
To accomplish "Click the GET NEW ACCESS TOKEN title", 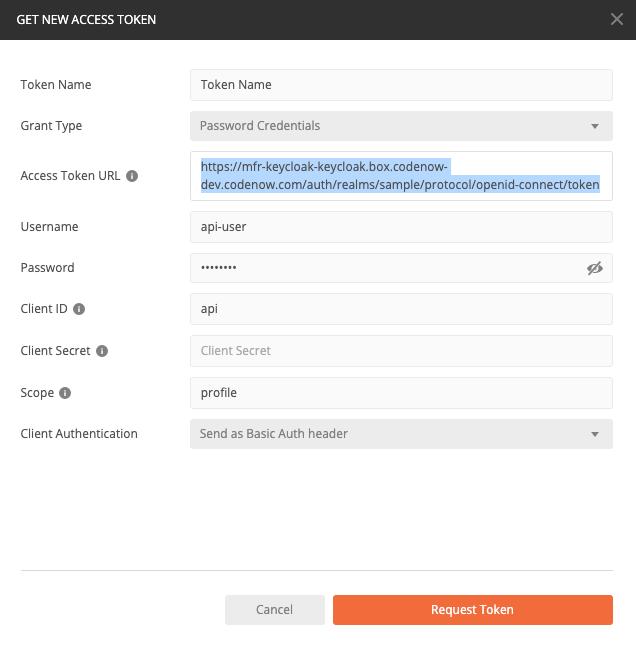I will coord(86,19).
